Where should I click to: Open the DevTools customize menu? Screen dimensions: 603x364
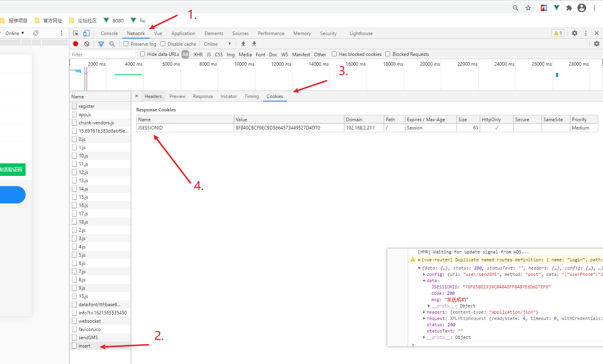586,33
